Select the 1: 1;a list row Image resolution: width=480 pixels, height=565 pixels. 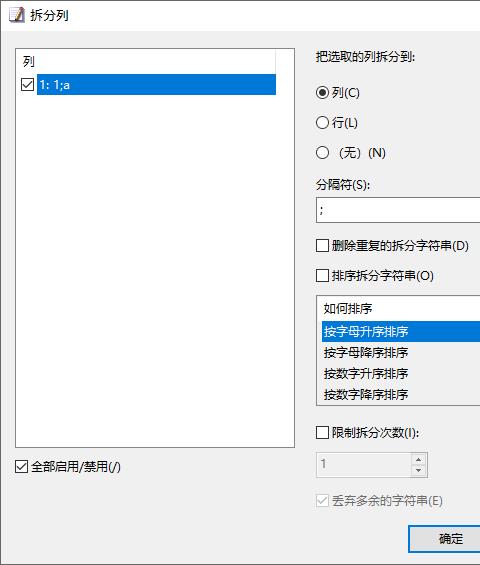156,85
